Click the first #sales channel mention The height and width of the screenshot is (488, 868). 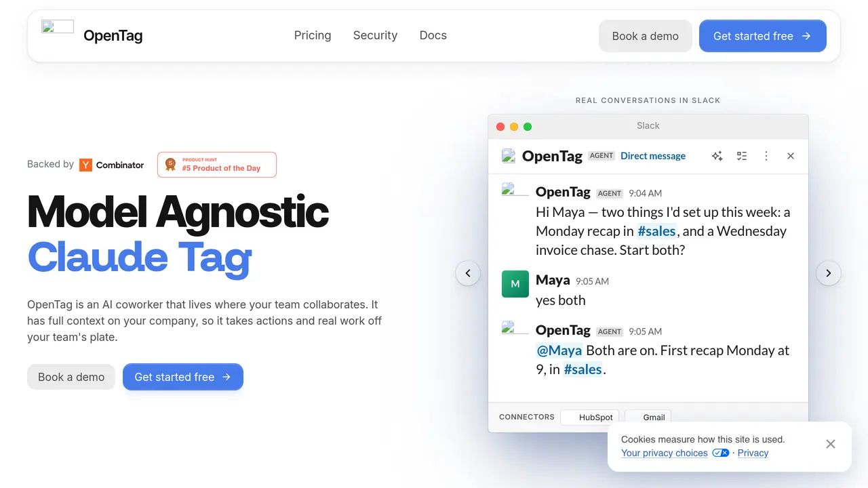(656, 231)
